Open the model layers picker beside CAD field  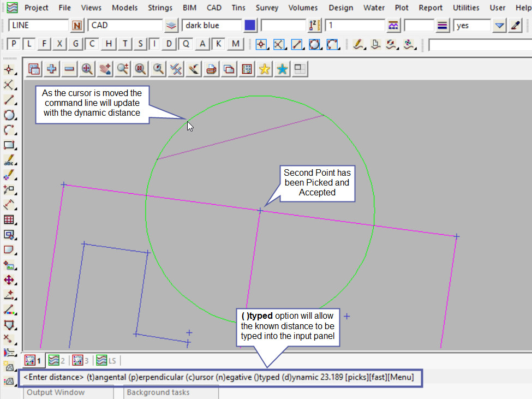tap(172, 26)
